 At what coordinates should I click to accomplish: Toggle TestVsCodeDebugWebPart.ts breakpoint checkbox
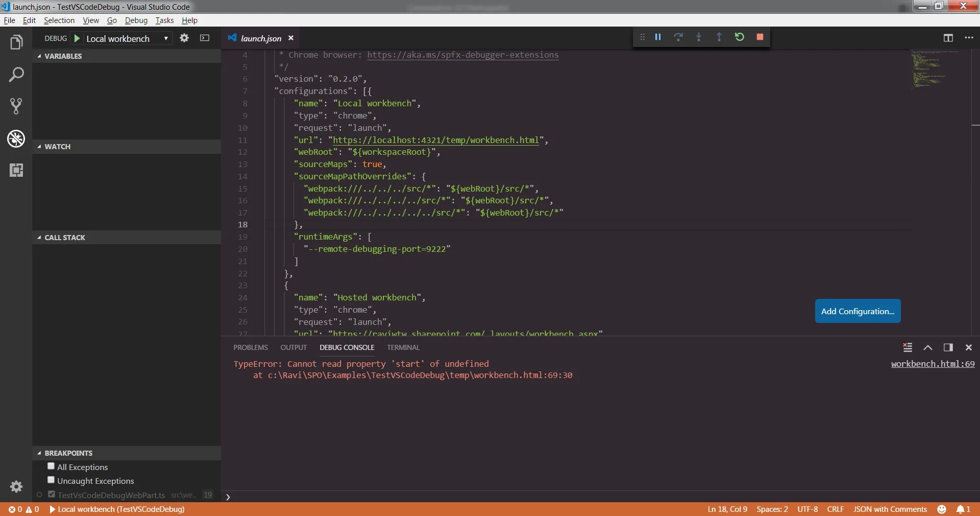[52, 494]
